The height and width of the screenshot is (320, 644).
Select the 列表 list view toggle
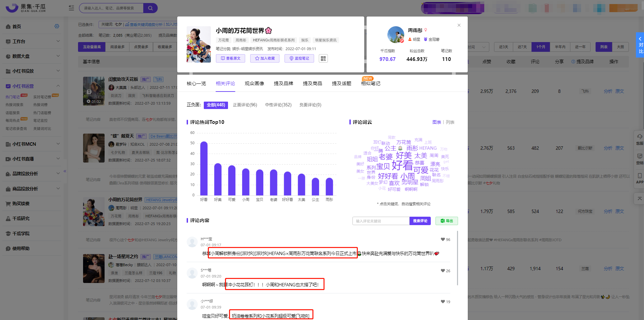pyautogui.click(x=604, y=47)
